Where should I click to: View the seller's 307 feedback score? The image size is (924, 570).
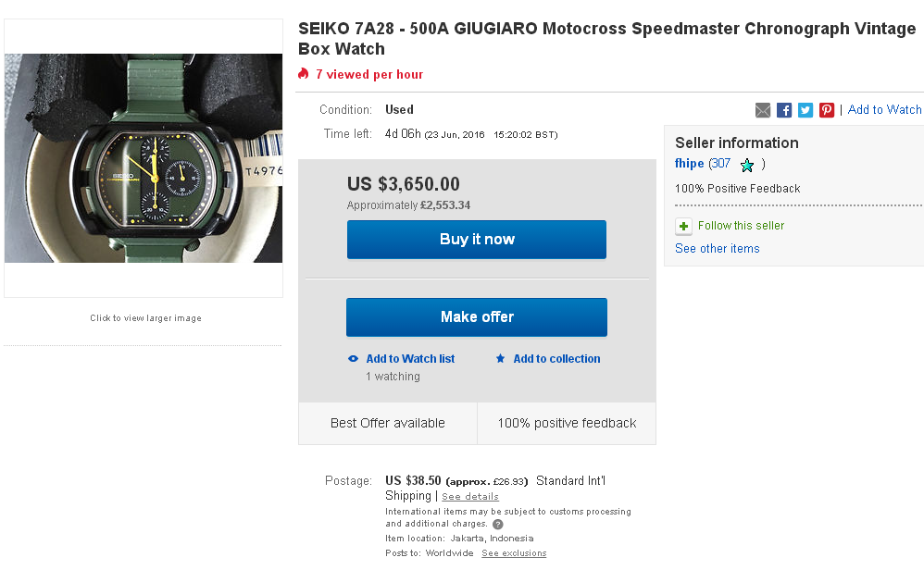tap(720, 164)
